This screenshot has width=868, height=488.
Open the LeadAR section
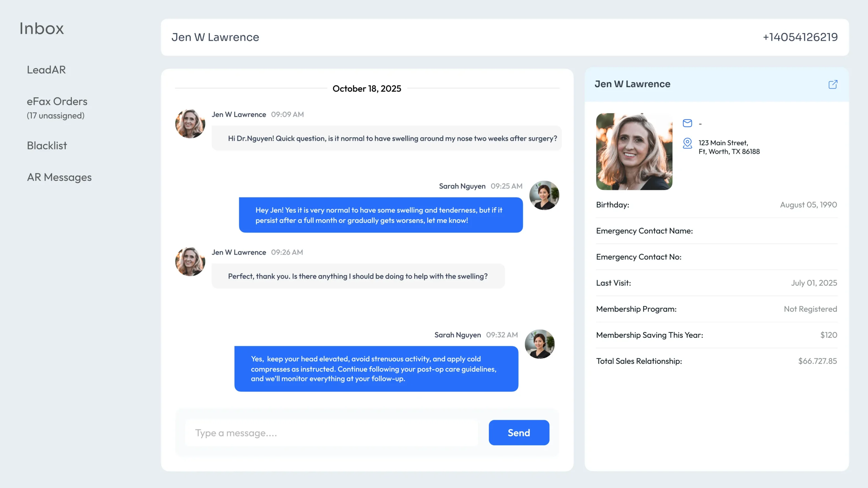pyautogui.click(x=46, y=70)
